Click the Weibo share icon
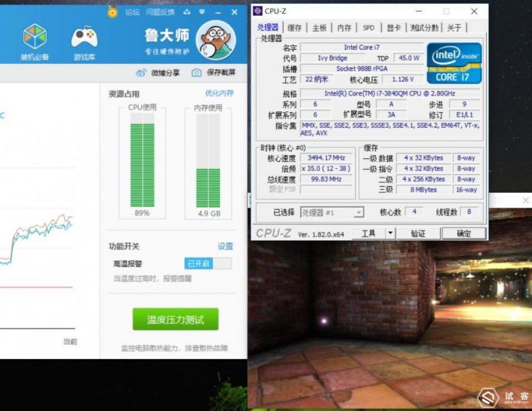The image size is (532, 411). click(x=141, y=72)
